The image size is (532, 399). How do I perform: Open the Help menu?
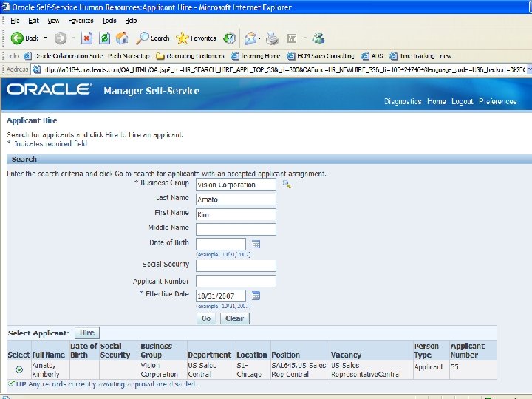click(x=131, y=21)
